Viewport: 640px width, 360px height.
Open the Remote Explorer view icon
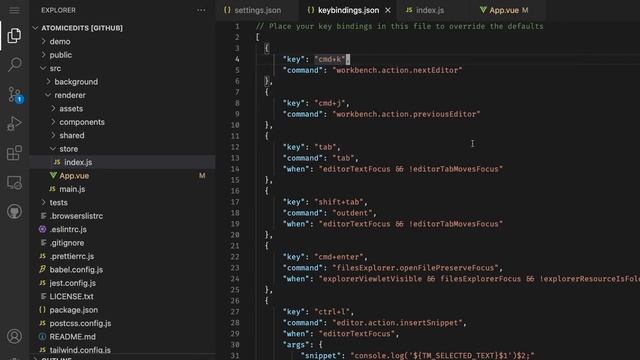[14, 182]
